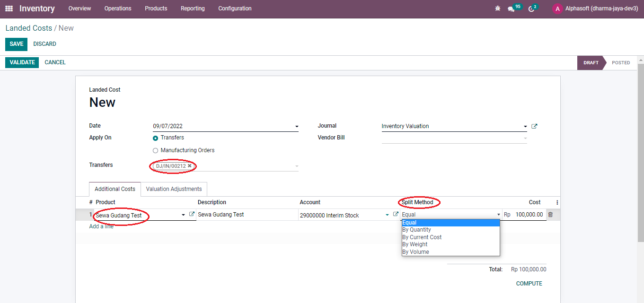Expand the Account dropdown arrow
The image size is (644, 303).
click(387, 215)
